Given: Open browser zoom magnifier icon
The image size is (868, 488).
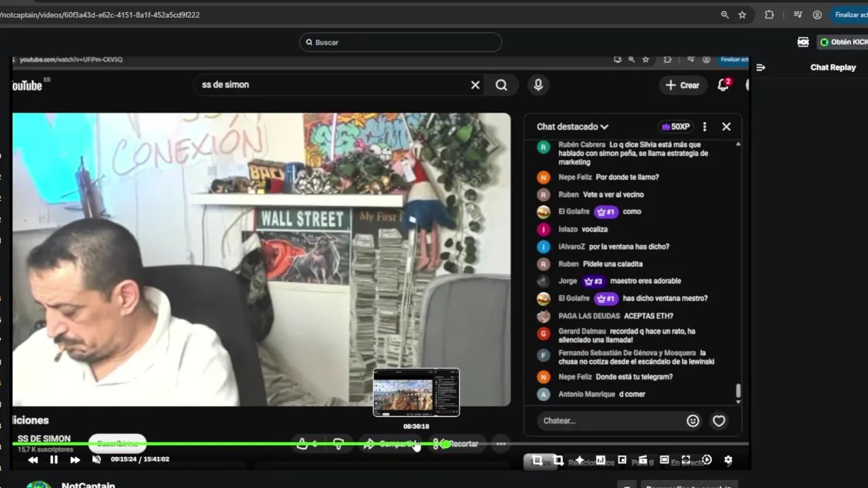Looking at the screenshot, I should [725, 14].
